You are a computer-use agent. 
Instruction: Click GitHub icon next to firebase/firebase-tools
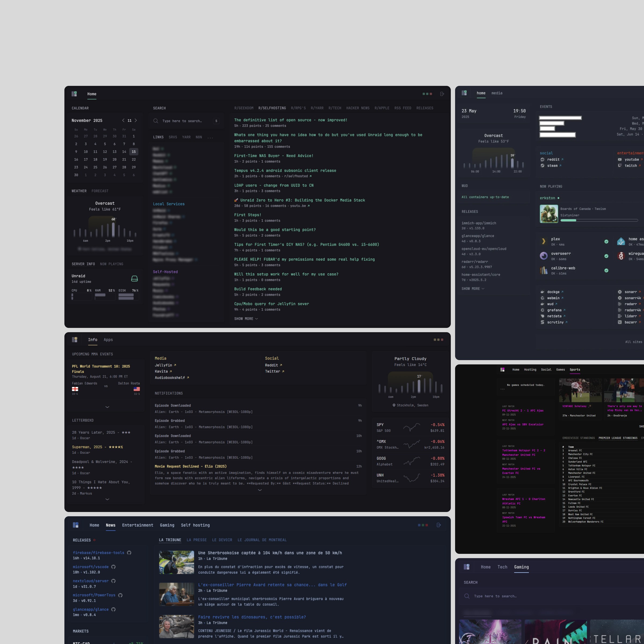pyautogui.click(x=129, y=553)
